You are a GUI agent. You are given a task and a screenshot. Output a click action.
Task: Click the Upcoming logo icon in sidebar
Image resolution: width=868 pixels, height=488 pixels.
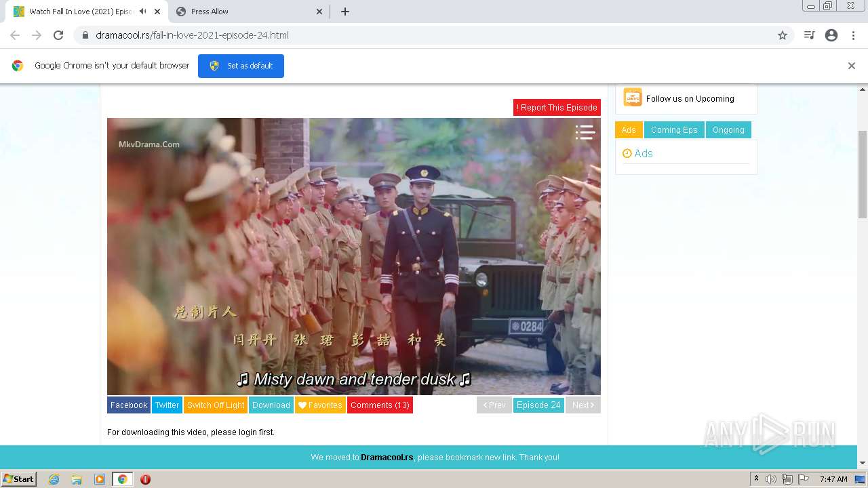click(x=633, y=98)
